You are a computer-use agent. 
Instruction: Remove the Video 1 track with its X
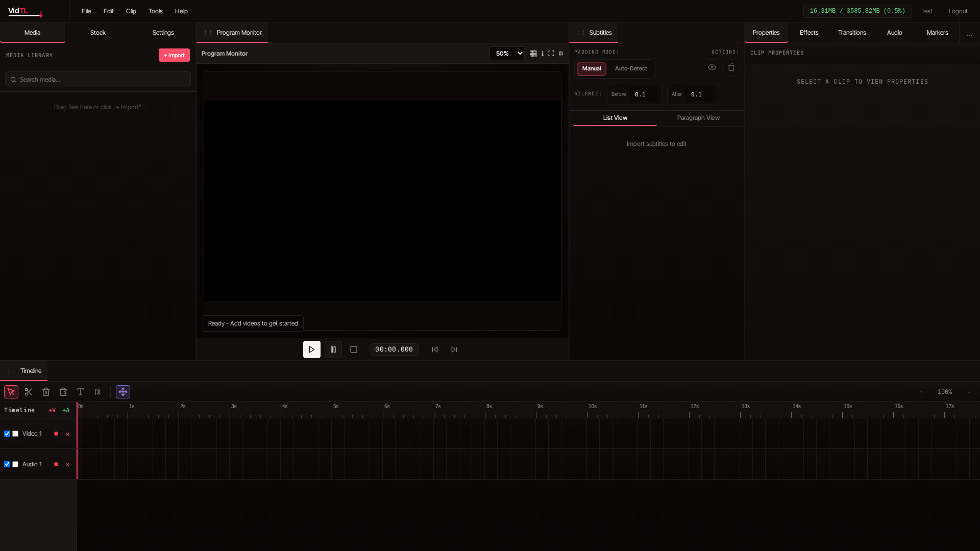67,434
